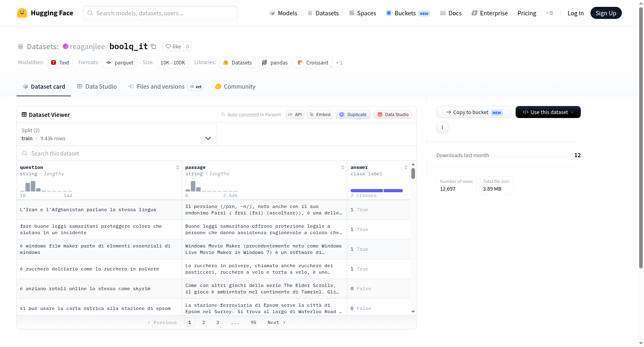Jump to page 95 of the dataset
Image resolution: width=644 pixels, height=347 pixels.
[254, 322]
